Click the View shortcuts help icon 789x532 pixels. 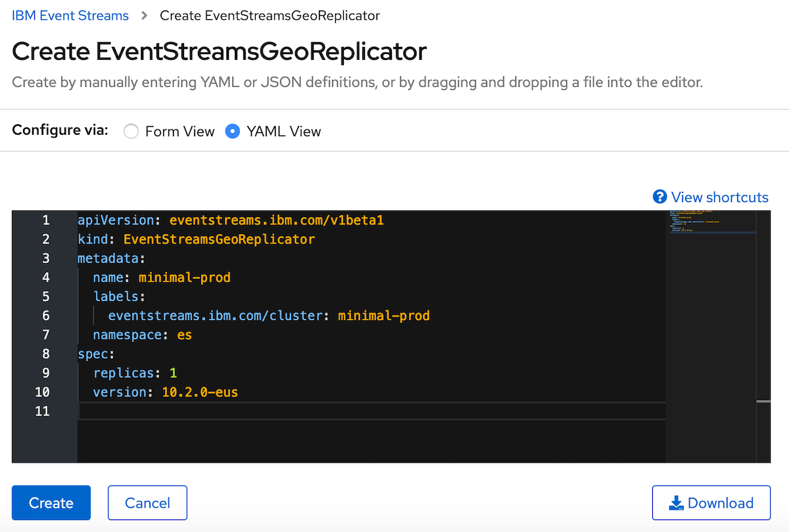659,197
